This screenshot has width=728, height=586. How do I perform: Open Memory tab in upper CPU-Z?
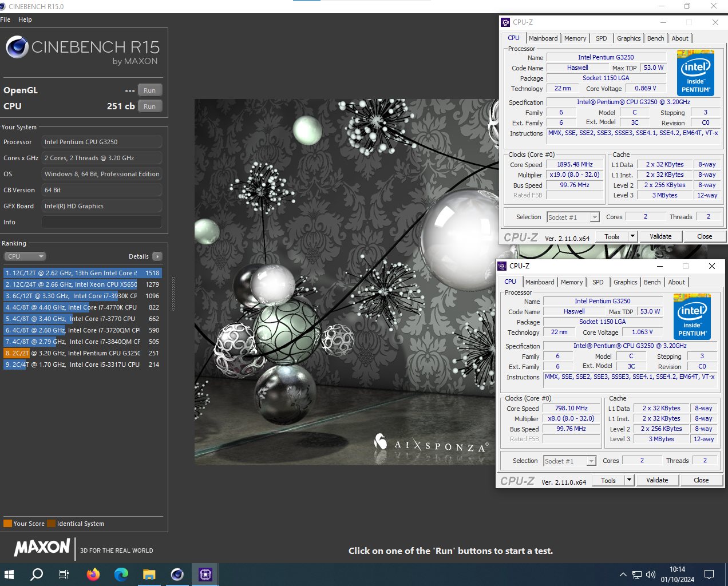tap(575, 38)
